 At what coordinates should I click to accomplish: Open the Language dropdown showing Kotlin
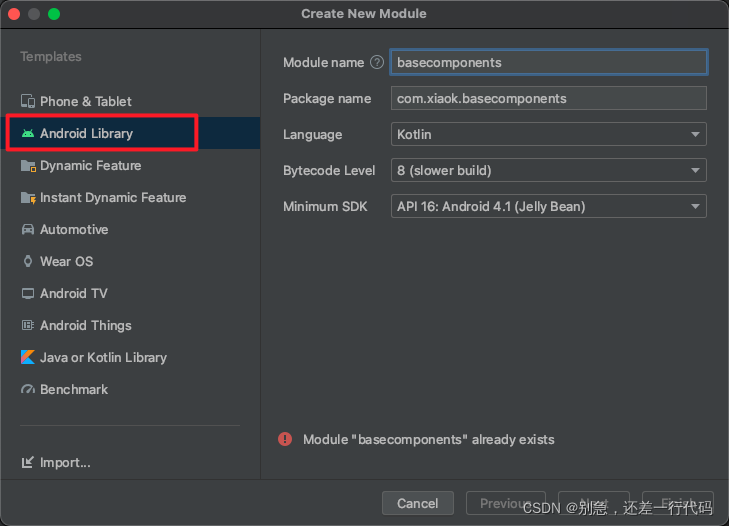pyautogui.click(x=549, y=134)
